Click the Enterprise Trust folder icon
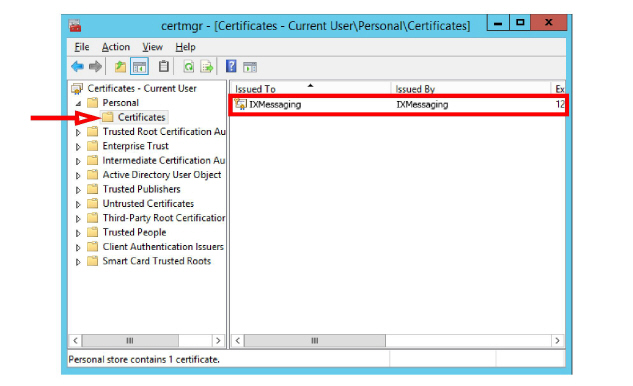 click(x=92, y=146)
